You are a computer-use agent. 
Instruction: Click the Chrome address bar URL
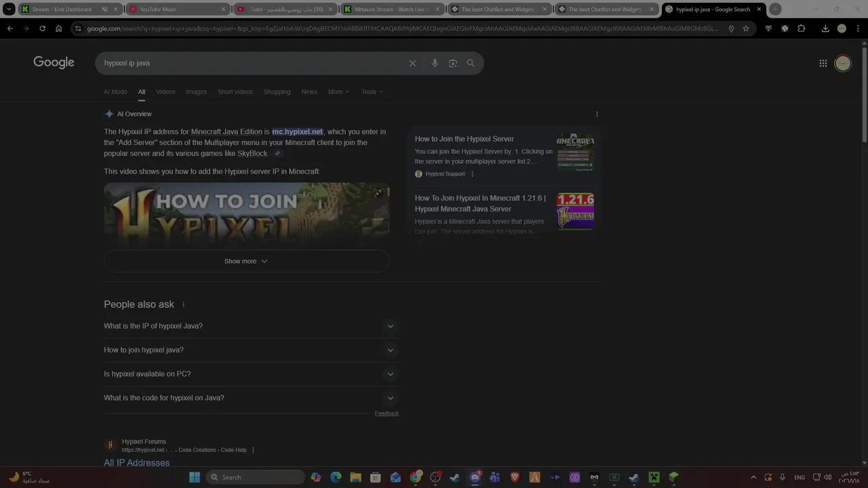pos(403,28)
